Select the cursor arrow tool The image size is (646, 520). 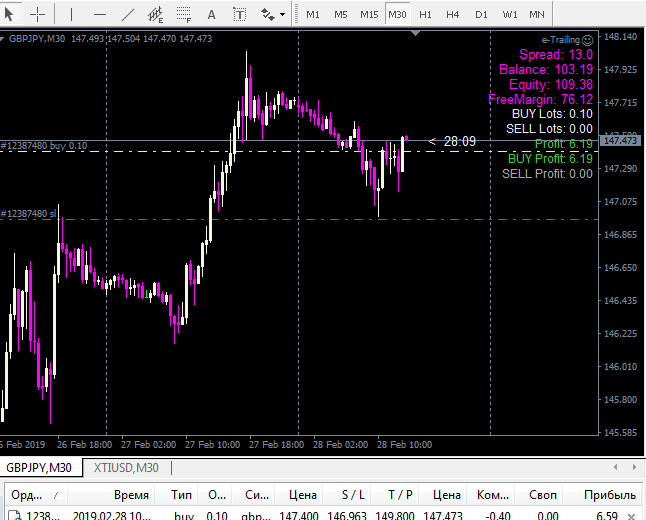click(11, 14)
